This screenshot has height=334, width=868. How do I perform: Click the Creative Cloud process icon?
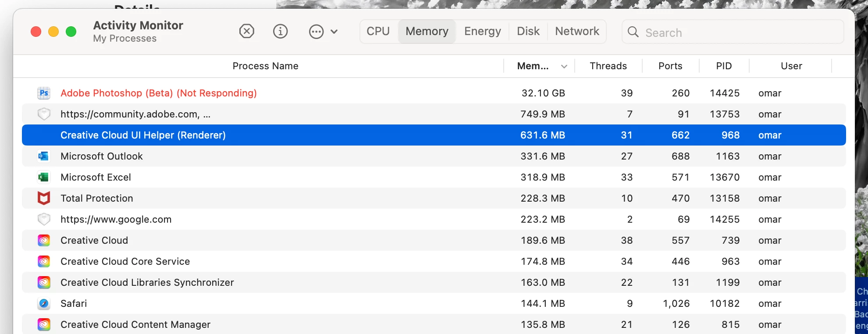point(44,240)
